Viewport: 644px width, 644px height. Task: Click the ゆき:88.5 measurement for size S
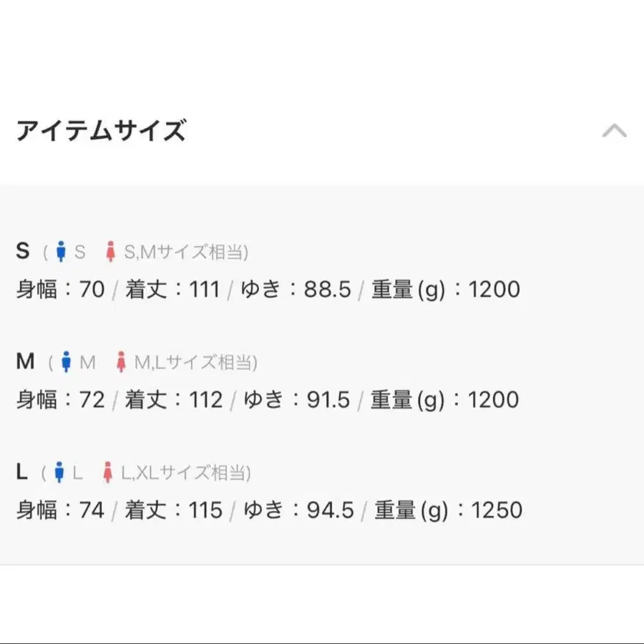296,289
